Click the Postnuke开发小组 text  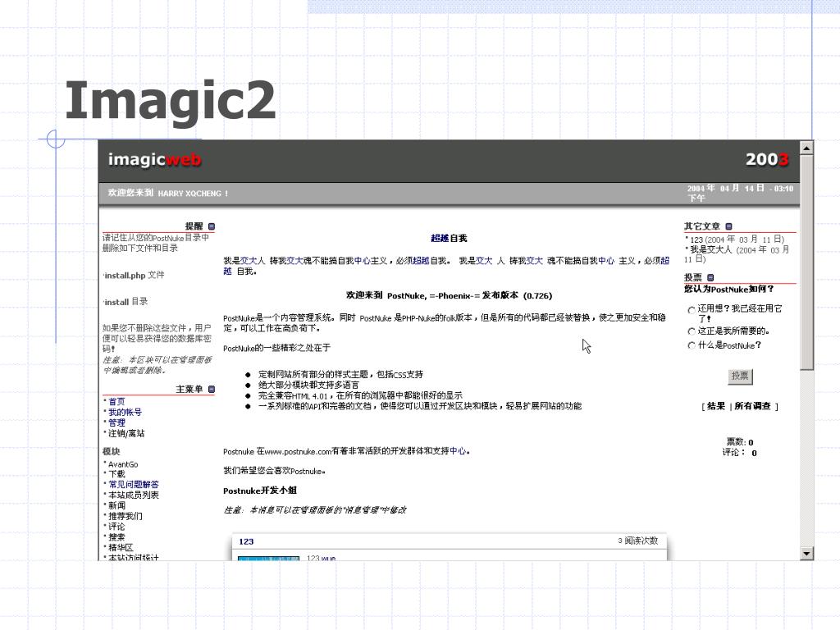260,491
